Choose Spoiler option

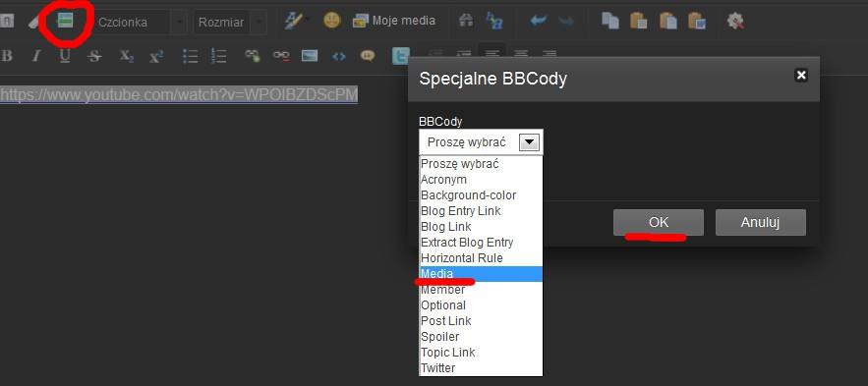pos(481,336)
